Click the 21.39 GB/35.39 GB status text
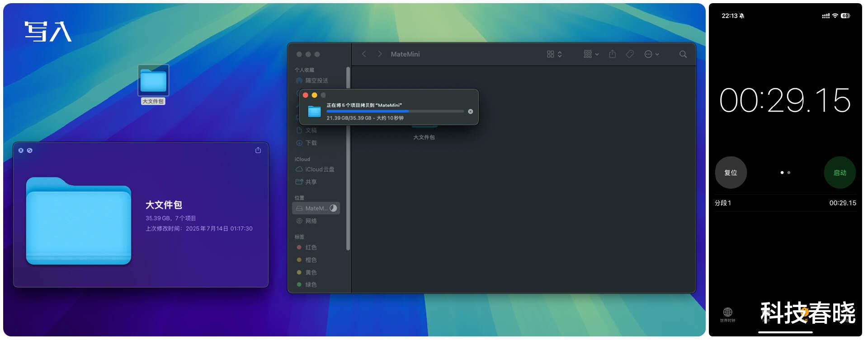 point(365,118)
